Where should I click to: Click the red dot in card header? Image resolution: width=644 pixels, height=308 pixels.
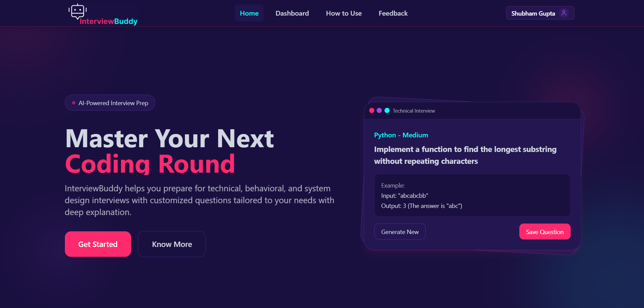tap(372, 111)
